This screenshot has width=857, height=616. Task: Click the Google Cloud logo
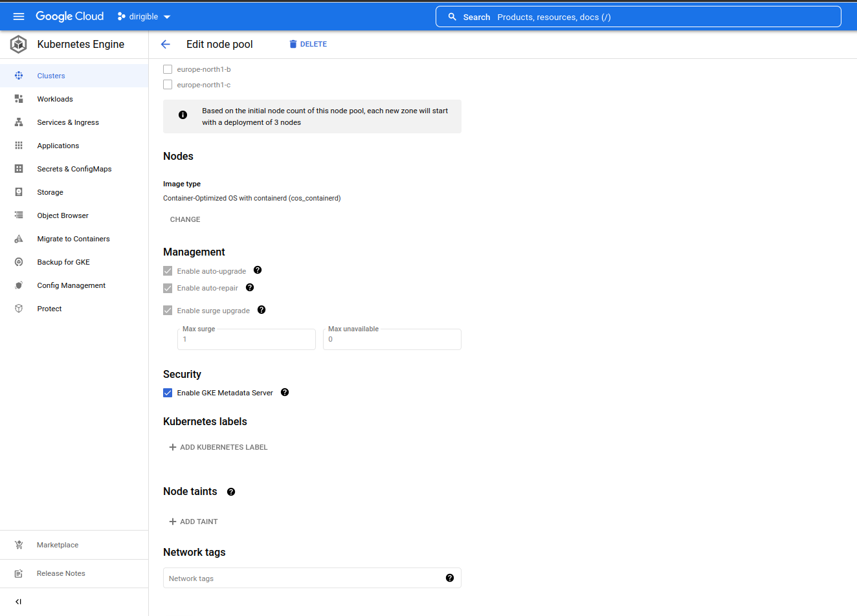click(70, 17)
